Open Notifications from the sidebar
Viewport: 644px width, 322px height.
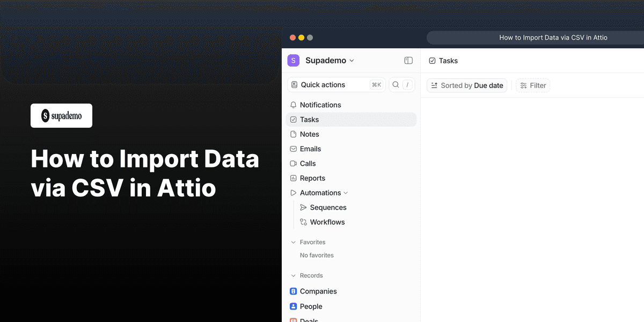click(320, 105)
